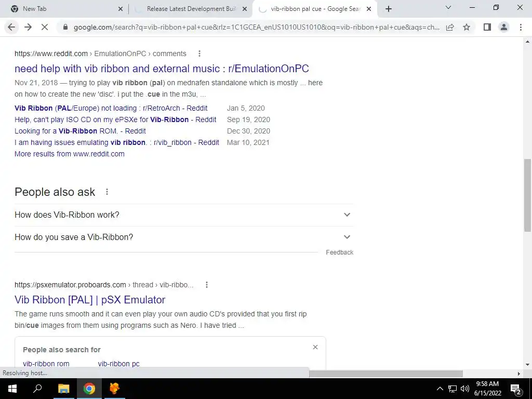The height and width of the screenshot is (399, 532).
Task: Open a new browser tab
Action: click(389, 9)
